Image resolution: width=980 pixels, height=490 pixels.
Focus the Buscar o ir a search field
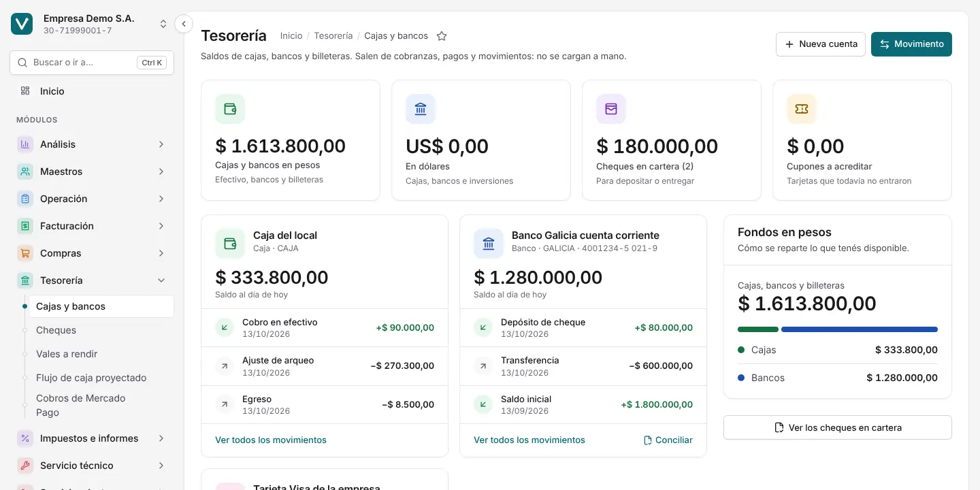92,63
